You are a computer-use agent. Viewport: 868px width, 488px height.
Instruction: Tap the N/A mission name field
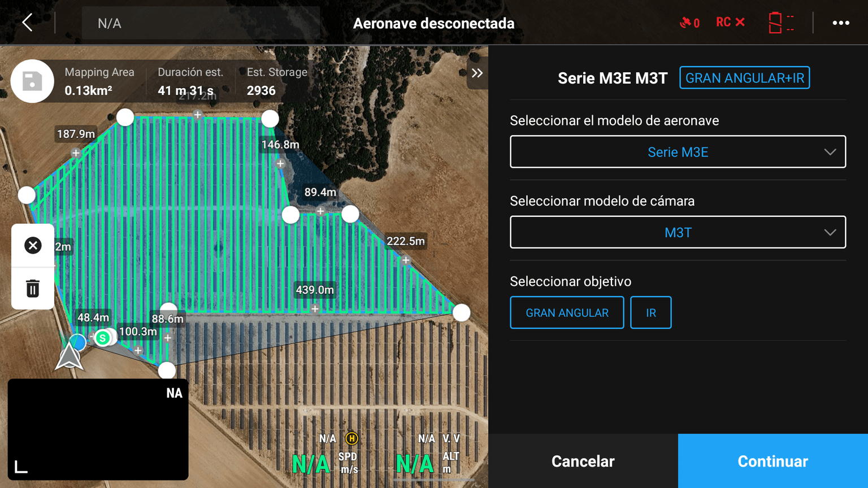click(201, 23)
